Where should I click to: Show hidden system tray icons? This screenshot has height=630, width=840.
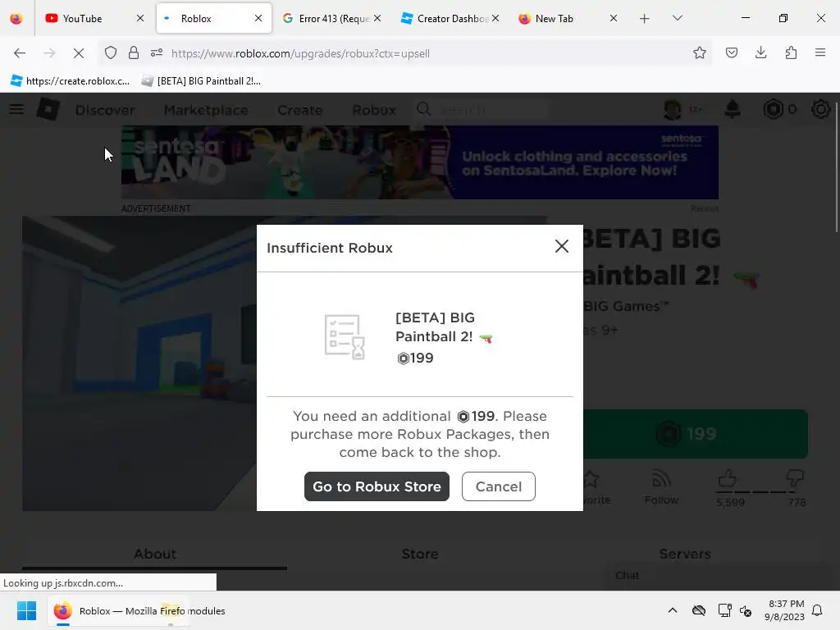(x=673, y=610)
